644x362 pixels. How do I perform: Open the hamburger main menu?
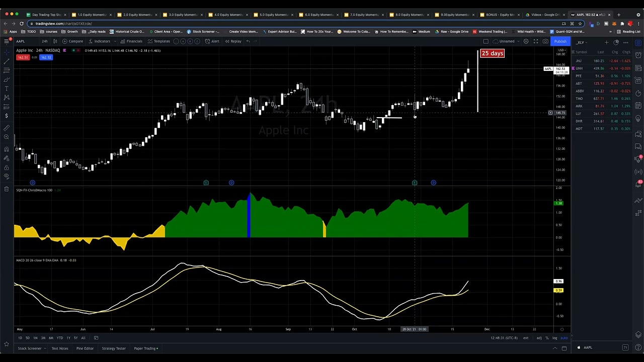coord(7,41)
